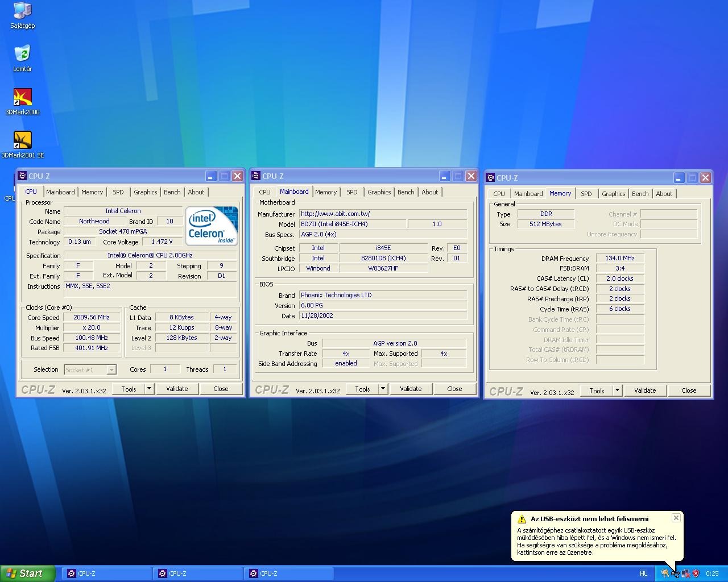Open About tab in left CPU-Z window
728x582 pixels.
click(196, 192)
